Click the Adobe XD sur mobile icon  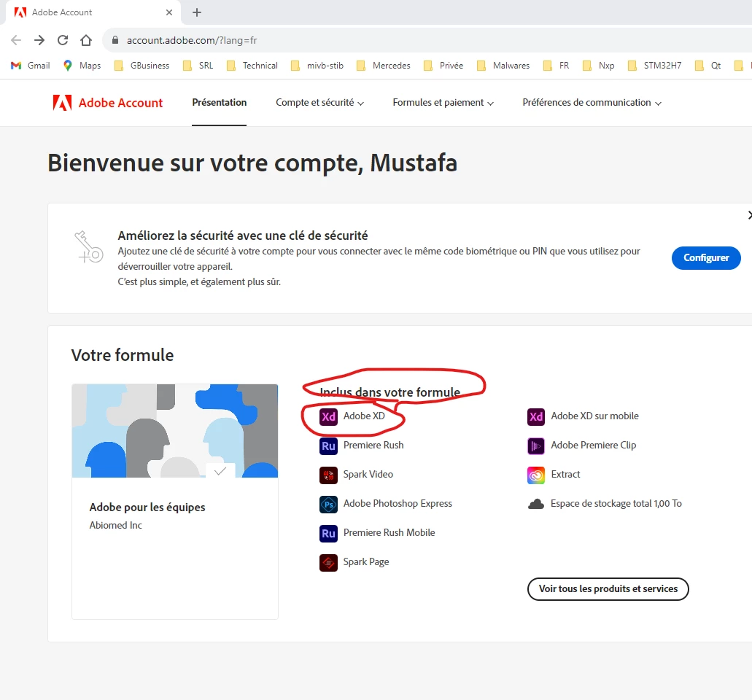535,416
